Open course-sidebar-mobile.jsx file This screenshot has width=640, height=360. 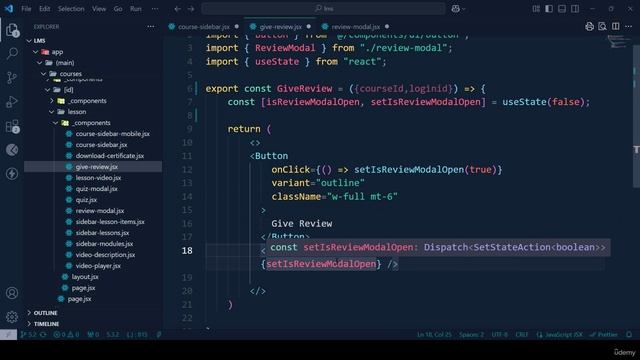(x=112, y=134)
